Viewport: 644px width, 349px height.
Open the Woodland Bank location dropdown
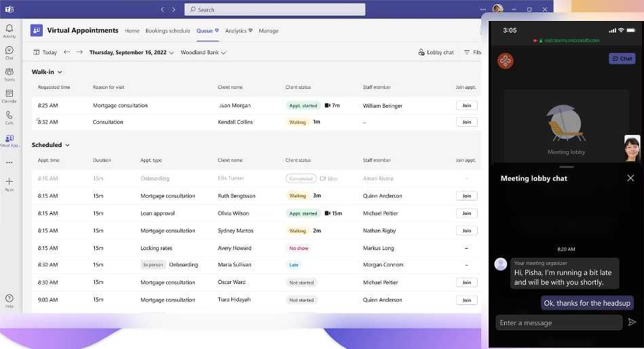[204, 52]
